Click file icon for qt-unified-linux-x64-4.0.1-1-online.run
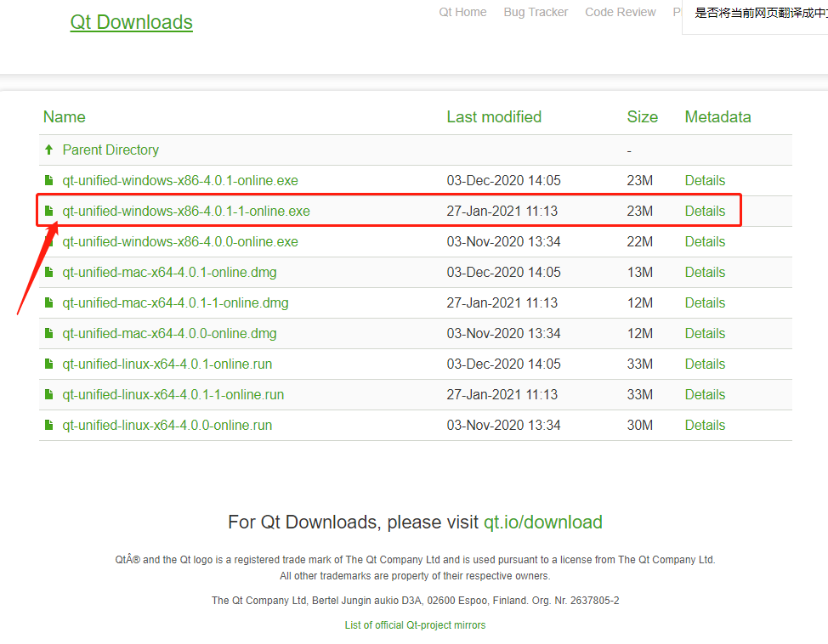Viewport: 828px width, 644px height. point(49,395)
